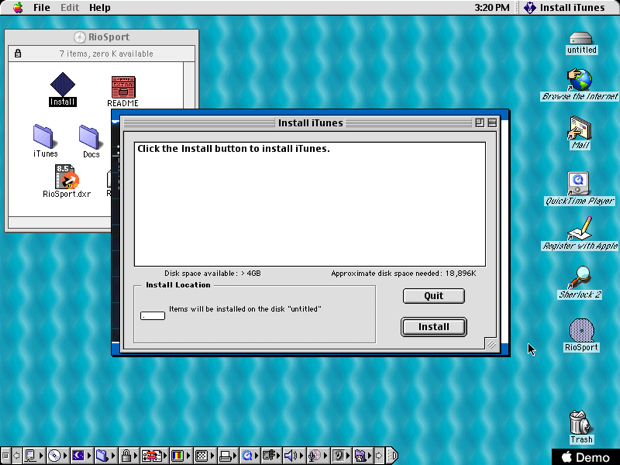Open the Remote Access module arrow in Control Strip
Image resolution: width=620 pixels, height=465 pixels.
[x=278, y=456]
